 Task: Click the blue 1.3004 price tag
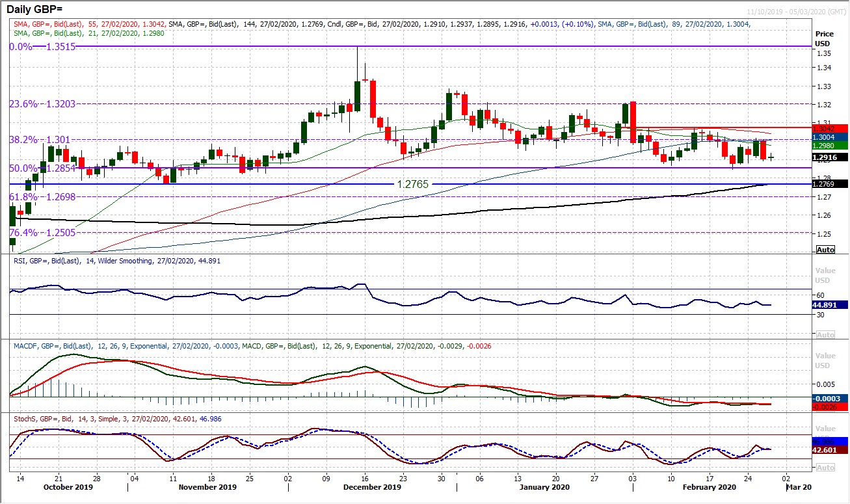tap(830, 137)
